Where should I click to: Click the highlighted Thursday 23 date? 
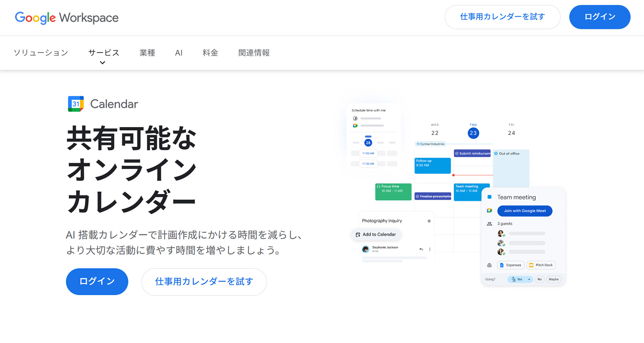473,133
